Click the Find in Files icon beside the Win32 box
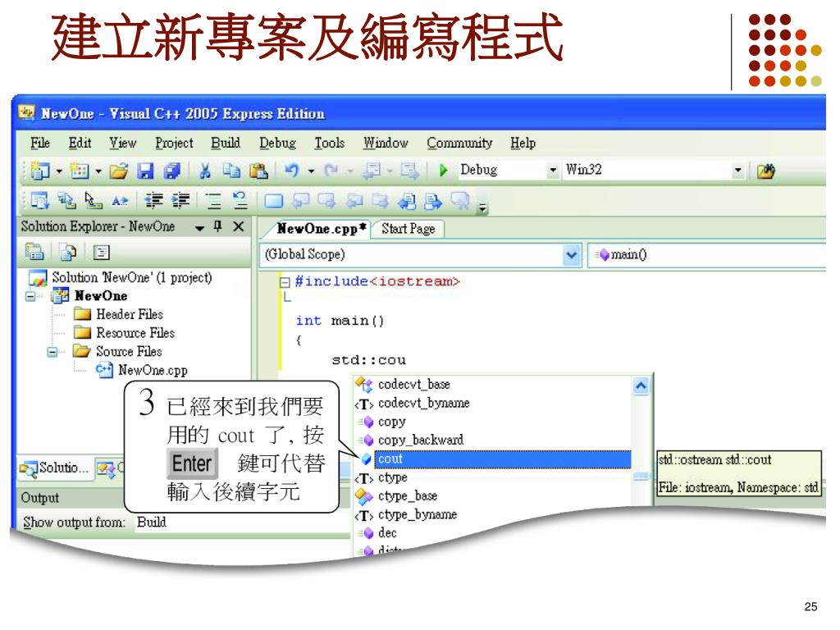This screenshot has height=630, width=840. [765, 171]
